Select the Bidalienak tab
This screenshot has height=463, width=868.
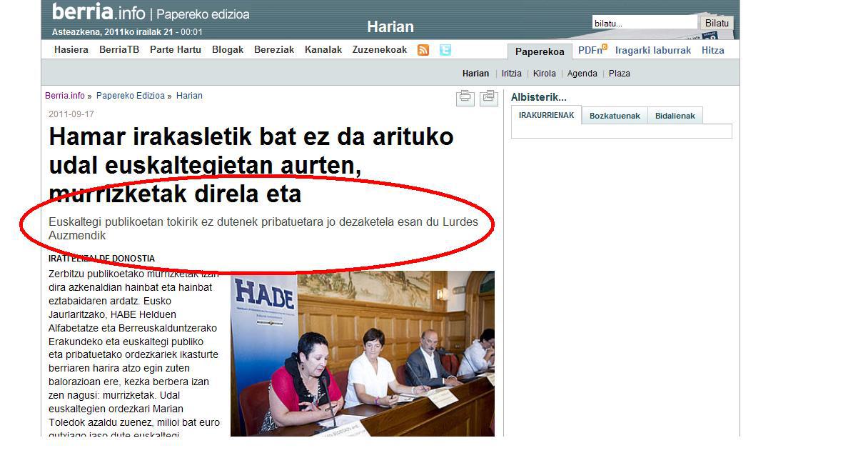675,116
